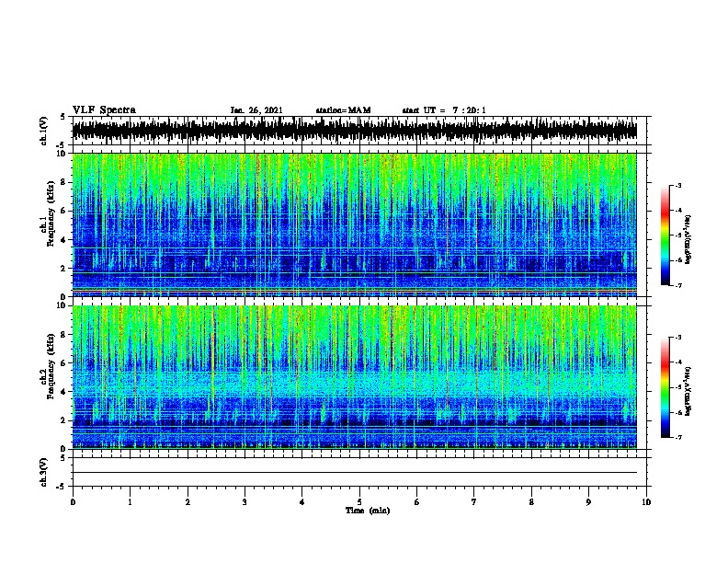Screen dimensions: 728x563
Task: Click the "VLF Spectra" title text
Action: 104,110
